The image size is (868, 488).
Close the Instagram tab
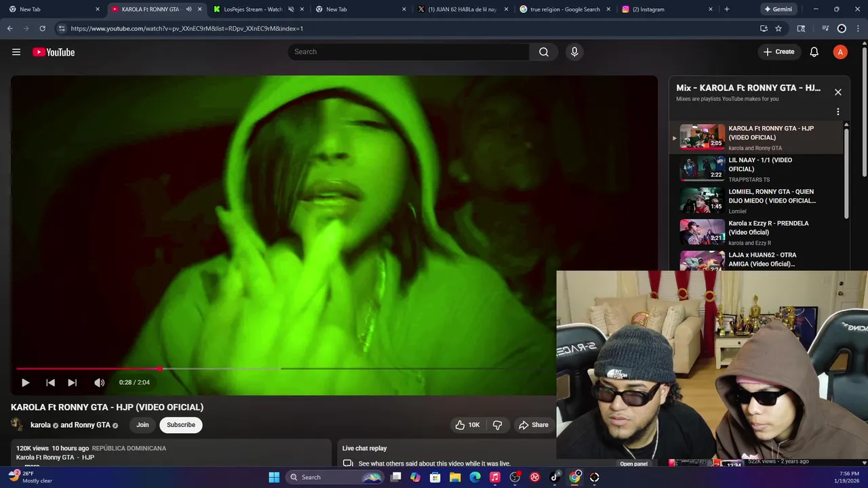(711, 9)
